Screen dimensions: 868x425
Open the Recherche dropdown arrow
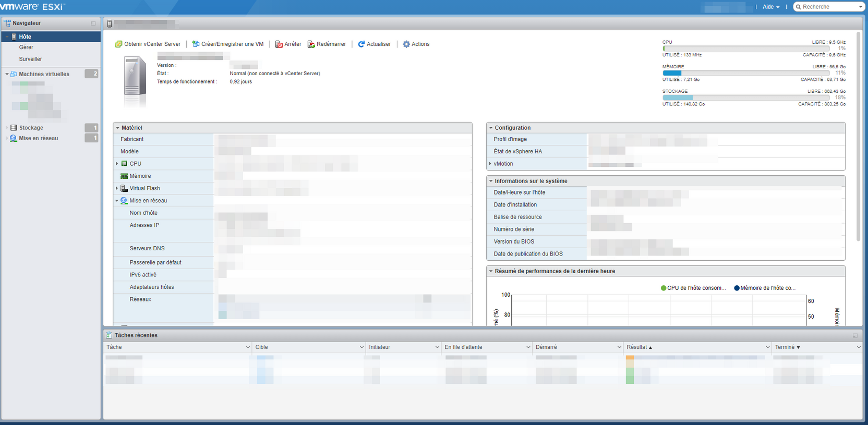860,7
